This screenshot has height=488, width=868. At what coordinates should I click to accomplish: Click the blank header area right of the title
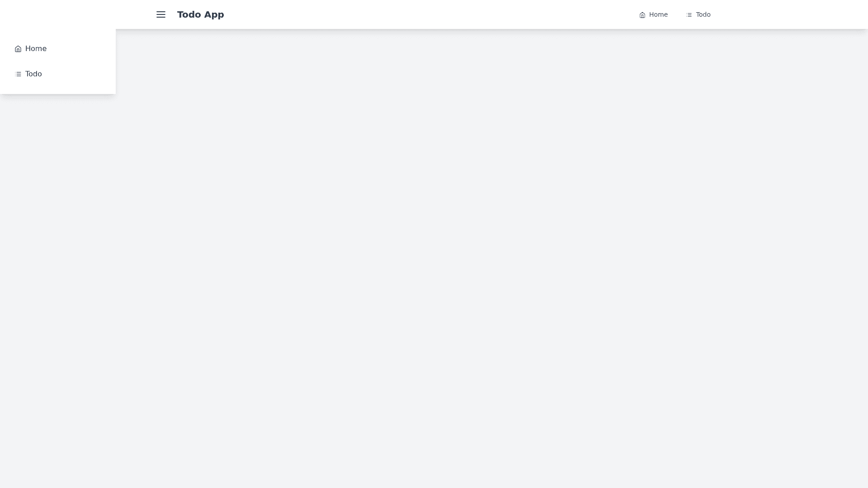(429, 14)
